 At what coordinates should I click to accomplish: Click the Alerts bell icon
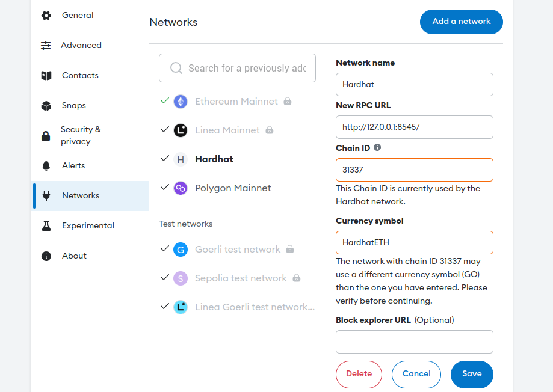(46, 165)
